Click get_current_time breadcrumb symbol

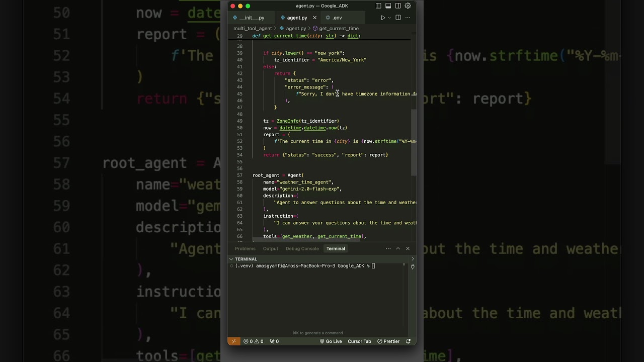(x=339, y=29)
